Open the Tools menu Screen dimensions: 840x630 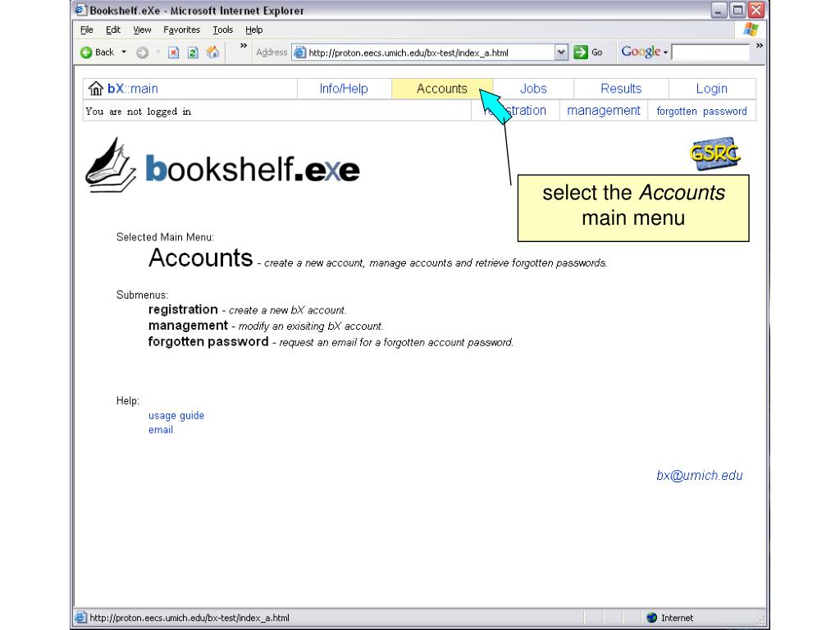click(x=223, y=30)
